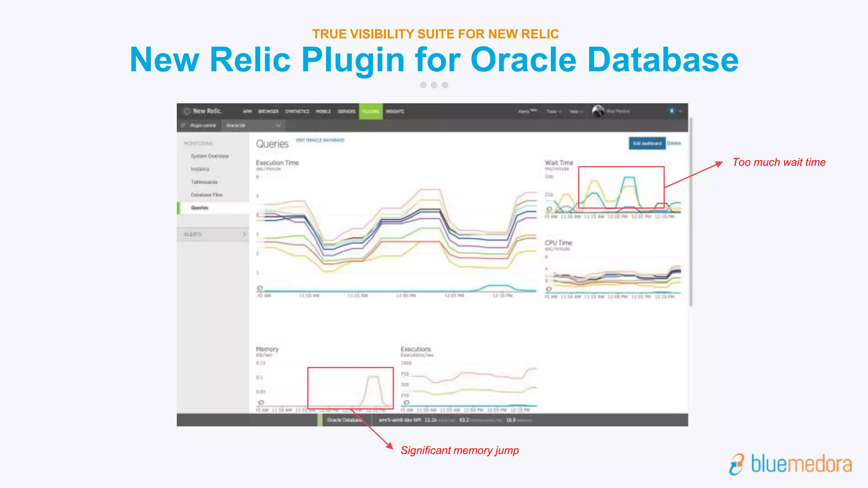
Task: Click the bluemedora logo
Action: coord(790,464)
